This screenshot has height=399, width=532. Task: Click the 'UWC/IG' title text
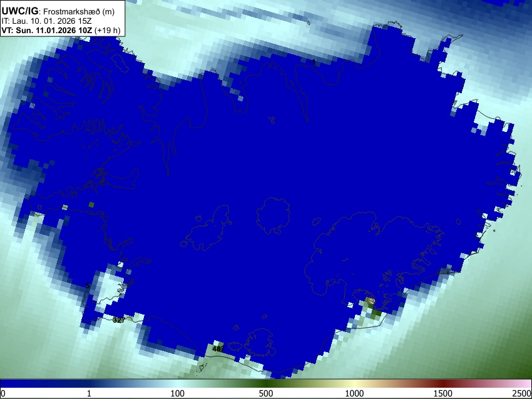click(20, 11)
